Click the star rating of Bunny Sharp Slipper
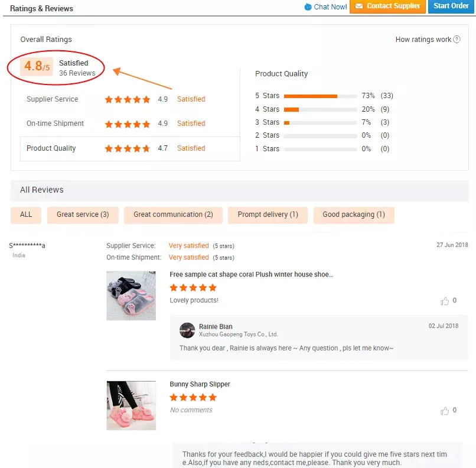The height and width of the screenshot is (468, 476). (x=193, y=397)
